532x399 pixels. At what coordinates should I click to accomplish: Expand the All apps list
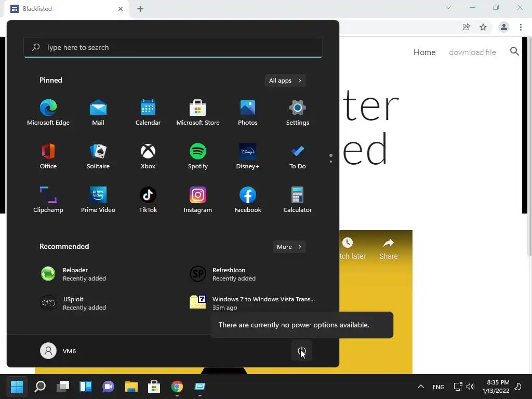click(285, 81)
